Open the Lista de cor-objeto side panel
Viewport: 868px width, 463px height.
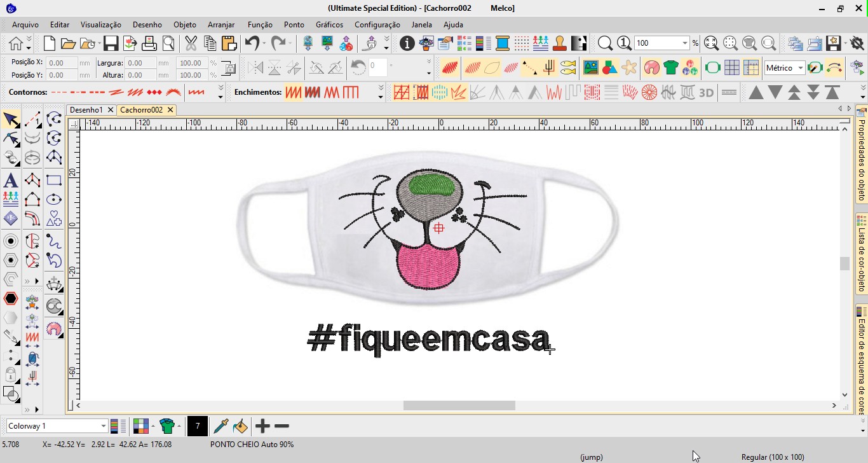point(862,255)
